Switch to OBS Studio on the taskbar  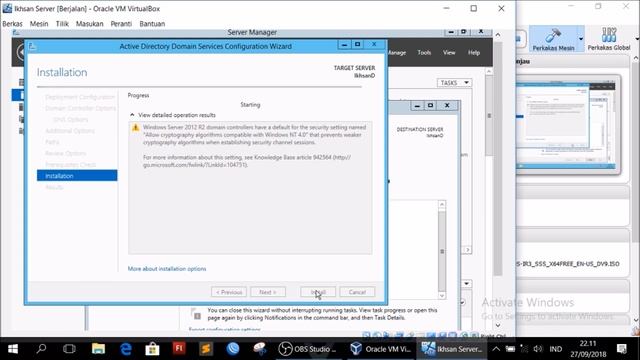307,349
